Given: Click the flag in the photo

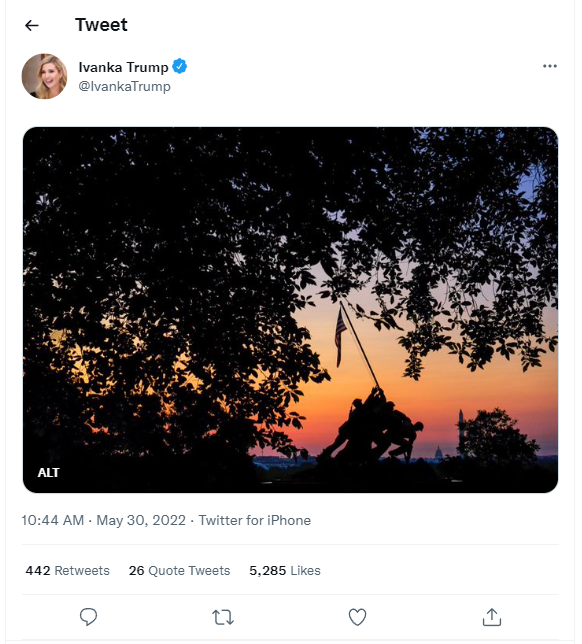Looking at the screenshot, I should click(x=340, y=336).
